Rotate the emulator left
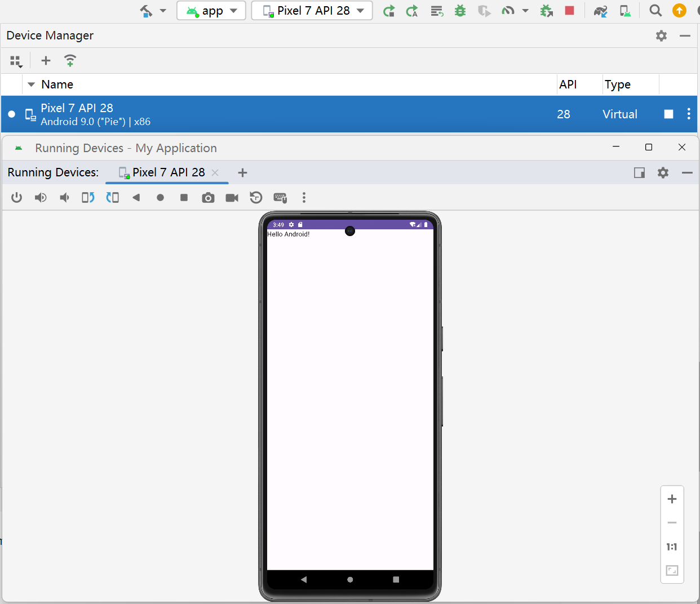This screenshot has width=700, height=604. point(88,198)
